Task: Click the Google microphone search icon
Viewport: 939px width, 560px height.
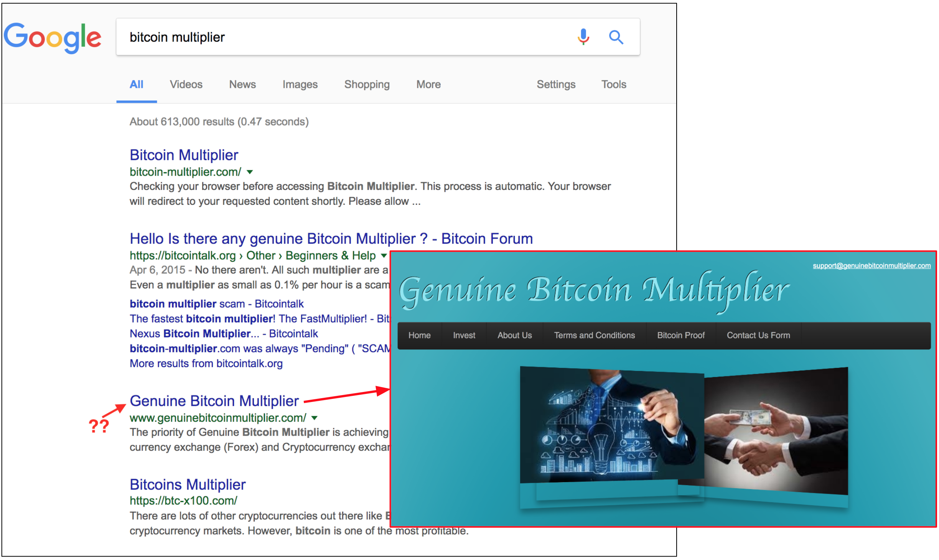Action: pos(583,28)
